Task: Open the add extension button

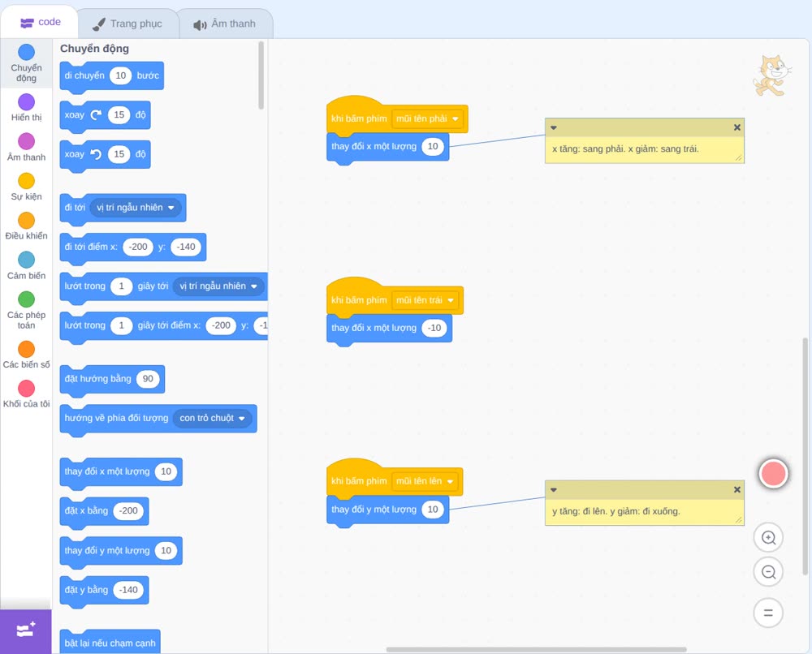Action: [26, 630]
